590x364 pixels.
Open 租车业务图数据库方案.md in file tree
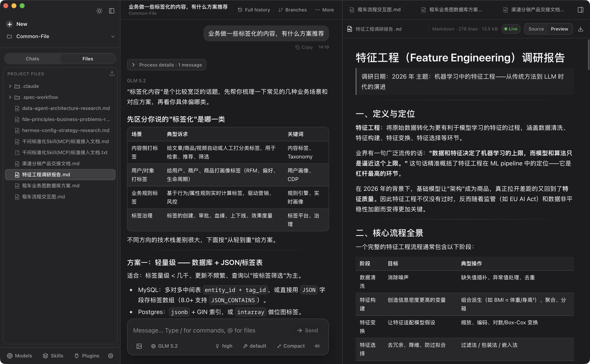coord(60,186)
